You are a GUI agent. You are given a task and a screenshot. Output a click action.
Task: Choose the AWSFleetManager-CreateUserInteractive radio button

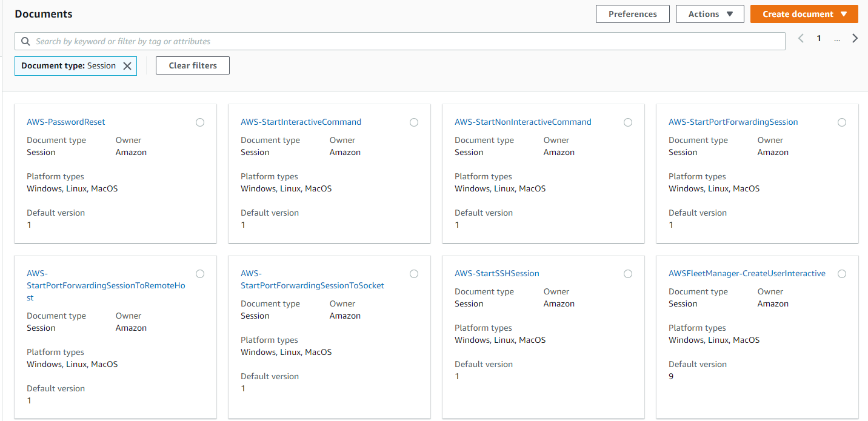point(842,274)
